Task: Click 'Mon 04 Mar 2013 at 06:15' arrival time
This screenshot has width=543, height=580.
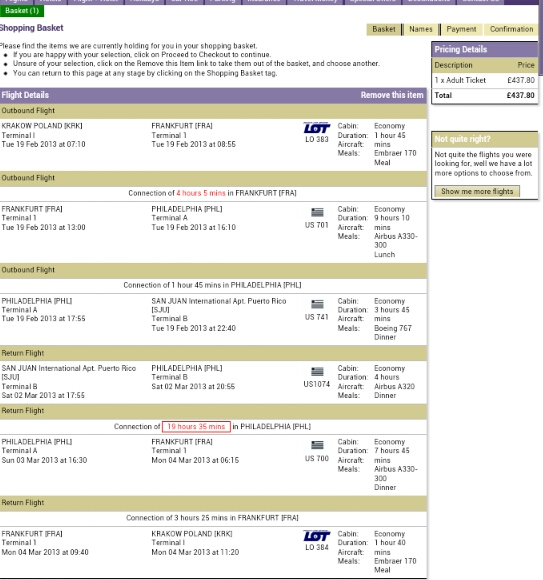Action: 195,460
